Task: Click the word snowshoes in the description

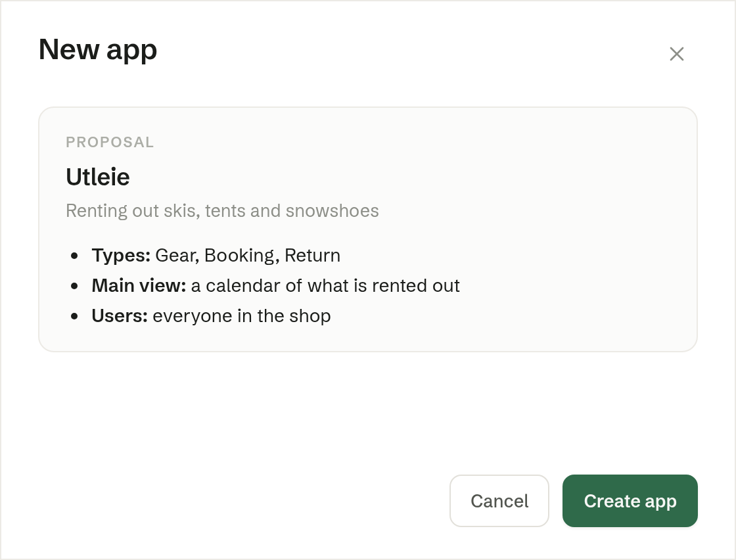Action: pyautogui.click(x=333, y=211)
